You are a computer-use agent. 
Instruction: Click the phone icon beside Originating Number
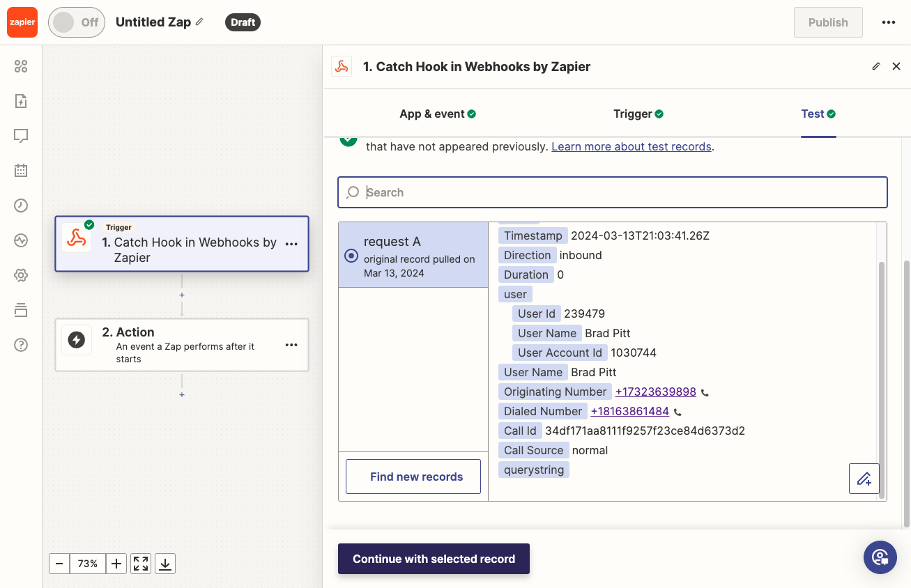(x=705, y=392)
